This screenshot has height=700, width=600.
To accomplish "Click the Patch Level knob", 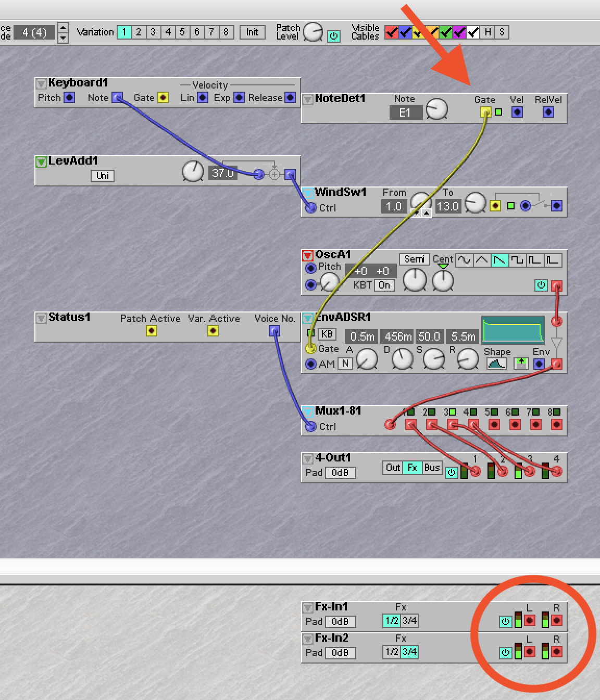I will pyautogui.click(x=313, y=32).
